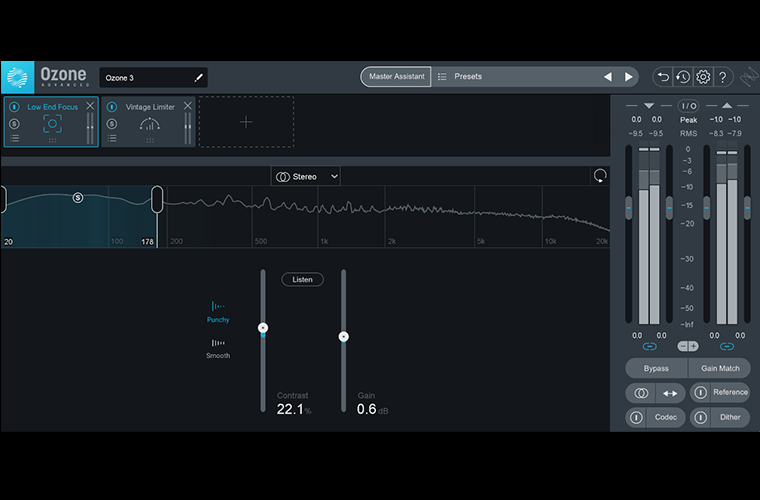
Task: Click the minus/plus gain offset button
Action: click(x=688, y=346)
